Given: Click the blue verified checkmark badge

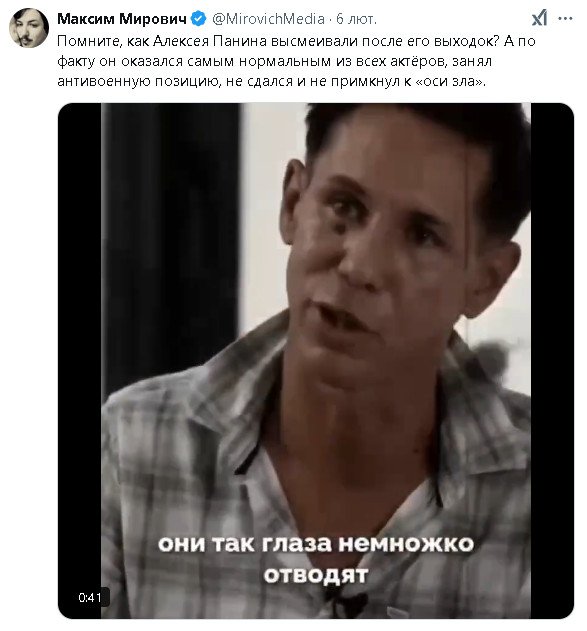Looking at the screenshot, I should pyautogui.click(x=198, y=19).
